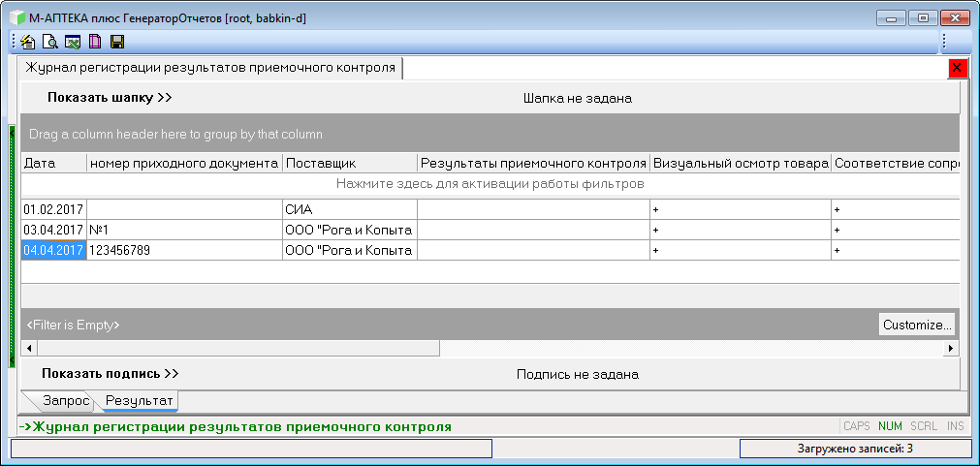
Task: Click the toolbar options overflow handle at right
Action: pyautogui.click(x=944, y=42)
